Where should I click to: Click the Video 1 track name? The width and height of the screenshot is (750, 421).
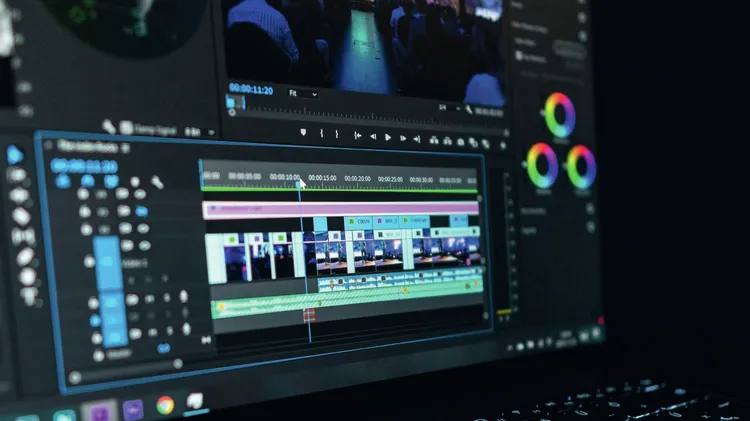(x=135, y=263)
